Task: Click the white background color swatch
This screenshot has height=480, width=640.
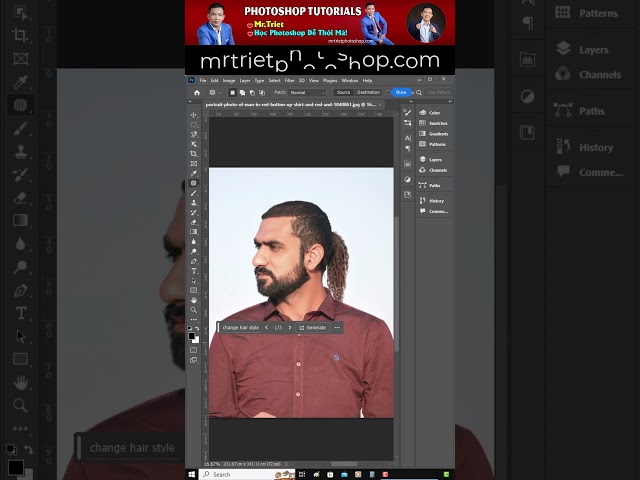Action: [x=197, y=340]
